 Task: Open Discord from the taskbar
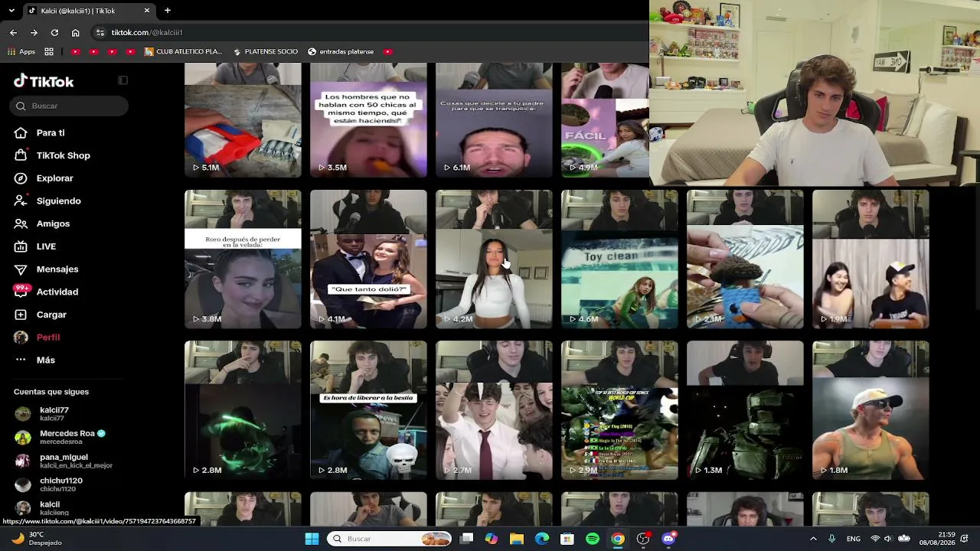668,539
